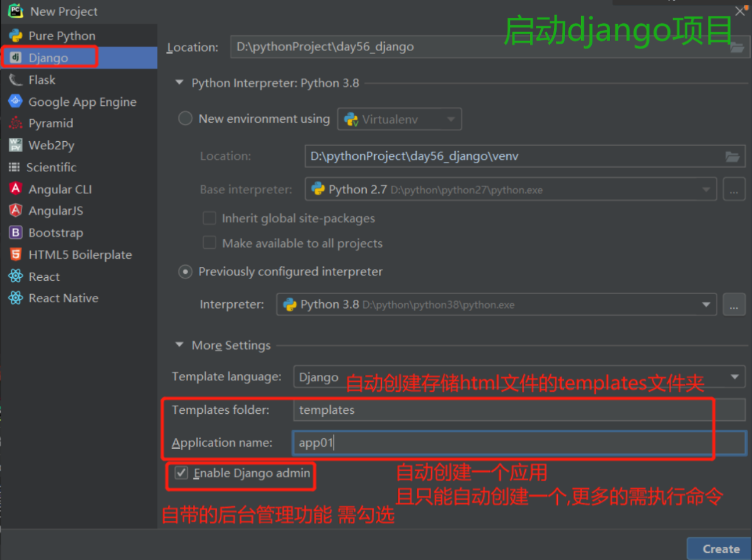Edit the Templates folder field
Image resolution: width=752 pixels, height=560 pixels.
[x=519, y=410]
